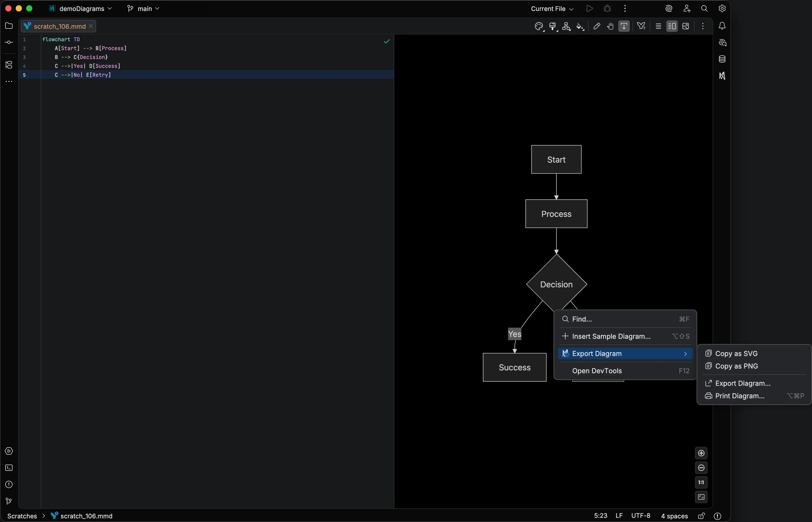Open the diagram layout hierarchy dropdown
Screen dimensions: 812x522
(x=567, y=26)
